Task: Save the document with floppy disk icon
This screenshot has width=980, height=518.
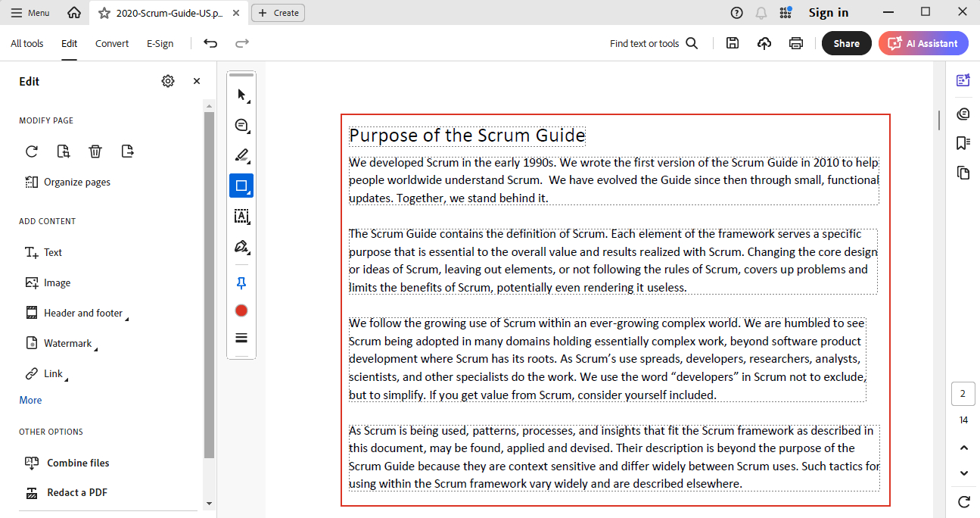Action: [733, 44]
